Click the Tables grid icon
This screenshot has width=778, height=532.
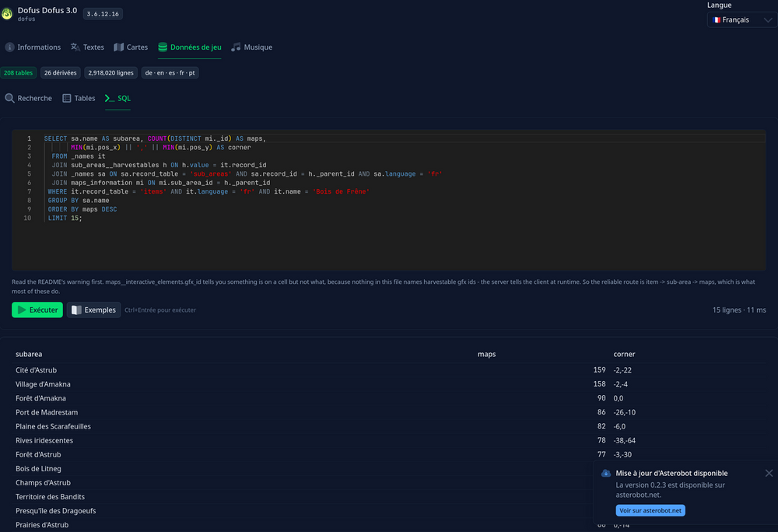click(x=66, y=98)
